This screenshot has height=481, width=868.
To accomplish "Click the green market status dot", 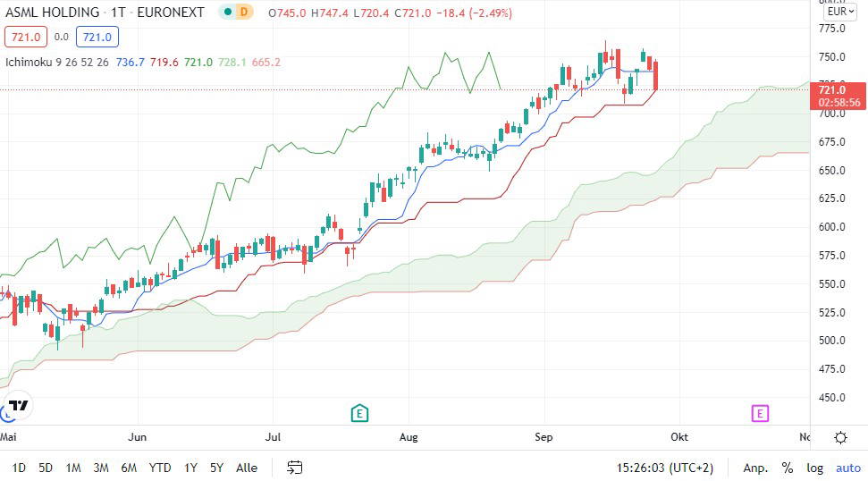I will pos(228,13).
